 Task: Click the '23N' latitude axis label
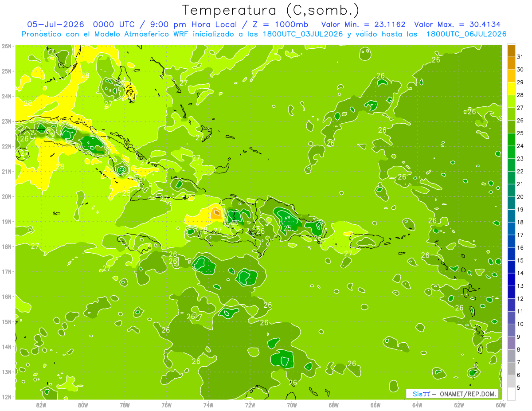click(x=7, y=121)
